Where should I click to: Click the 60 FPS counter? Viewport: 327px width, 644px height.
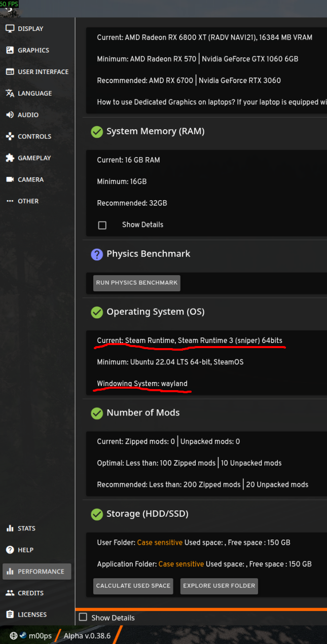pyautogui.click(x=9, y=4)
